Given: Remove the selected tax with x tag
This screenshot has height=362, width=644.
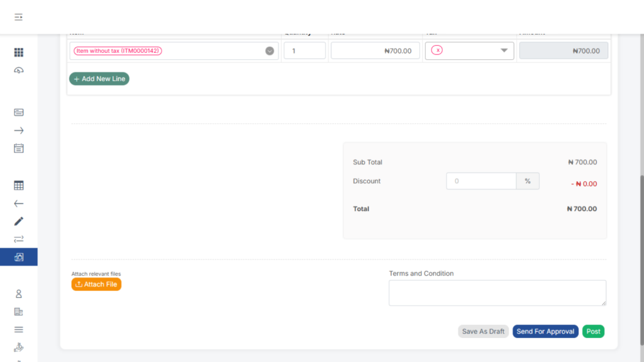Looking at the screenshot, I should tap(438, 50).
